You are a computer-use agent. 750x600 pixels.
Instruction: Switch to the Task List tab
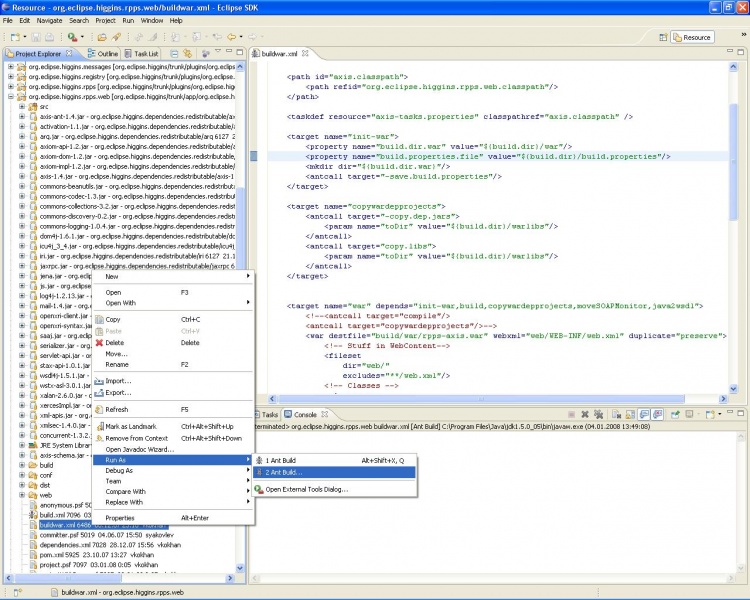(x=141, y=54)
